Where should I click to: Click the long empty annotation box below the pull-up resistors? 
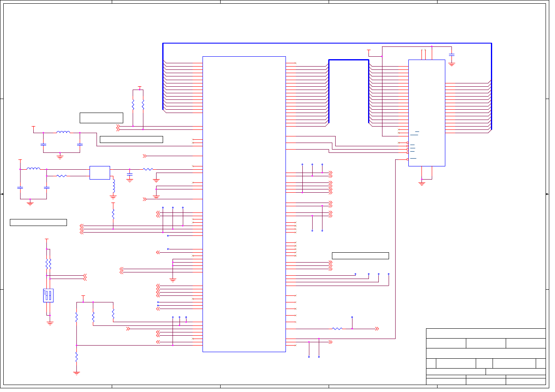tap(131, 139)
